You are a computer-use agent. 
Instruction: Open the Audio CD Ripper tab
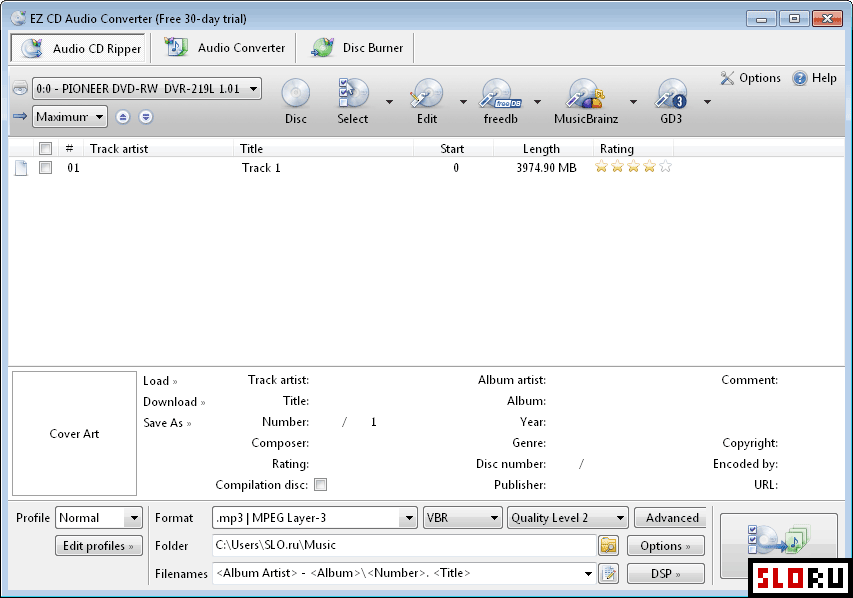point(78,48)
